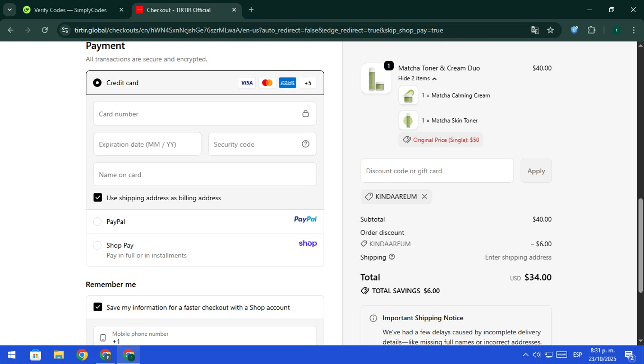Close the Checkout TIRTIR tab
Viewport: 644px width, 364px height.
tap(234, 10)
